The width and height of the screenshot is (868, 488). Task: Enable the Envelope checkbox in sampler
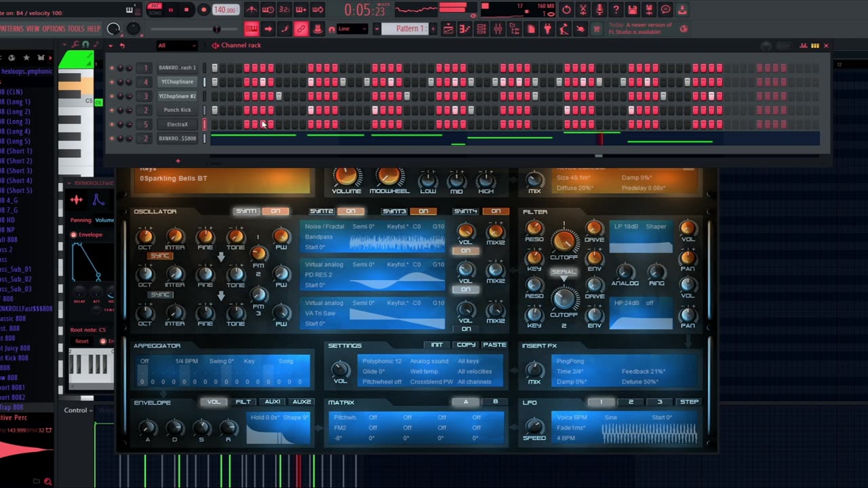tap(74, 235)
